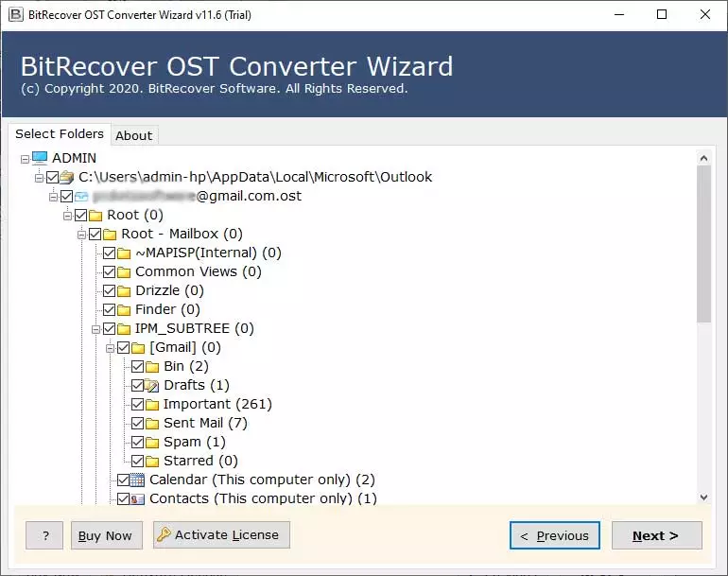This screenshot has width=728, height=576.
Task: Proceed with the Next > button
Action: pos(656,535)
